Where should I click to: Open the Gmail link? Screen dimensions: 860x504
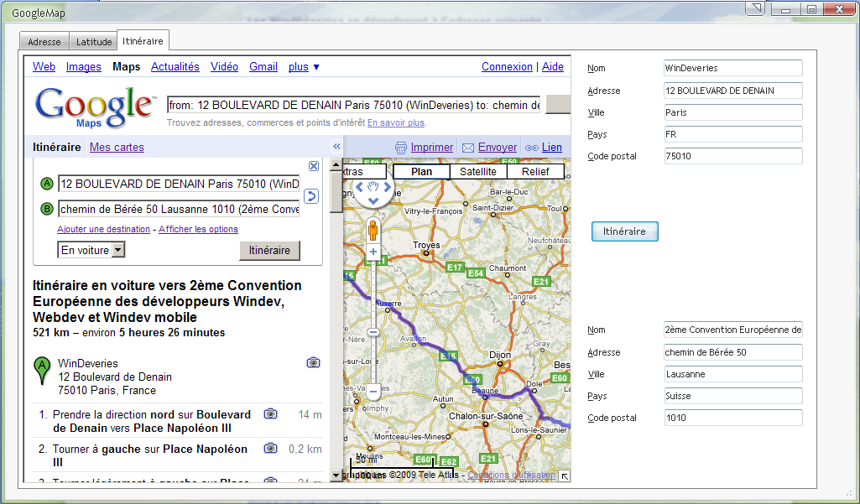click(263, 67)
